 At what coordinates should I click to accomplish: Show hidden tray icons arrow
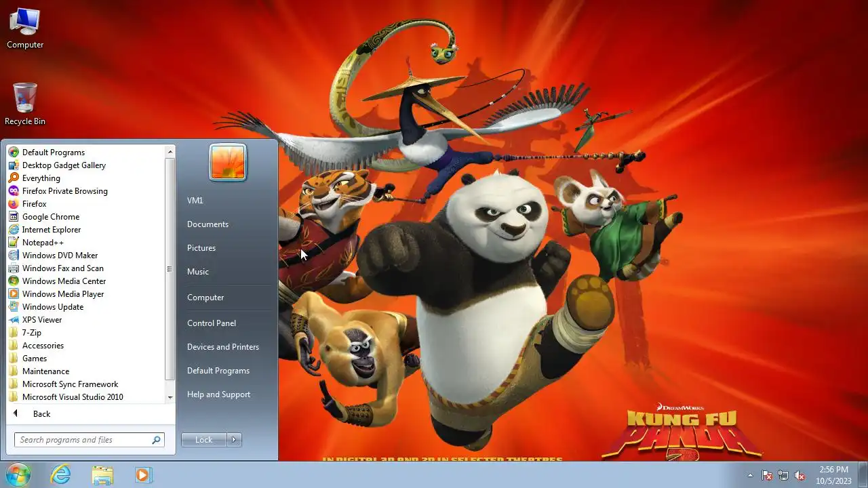pyautogui.click(x=750, y=475)
